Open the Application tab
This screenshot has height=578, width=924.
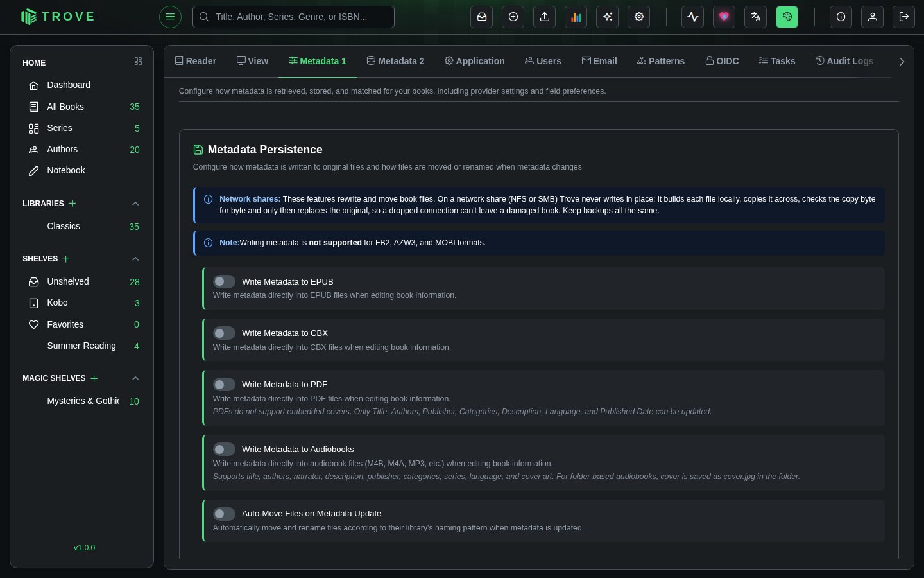474,61
